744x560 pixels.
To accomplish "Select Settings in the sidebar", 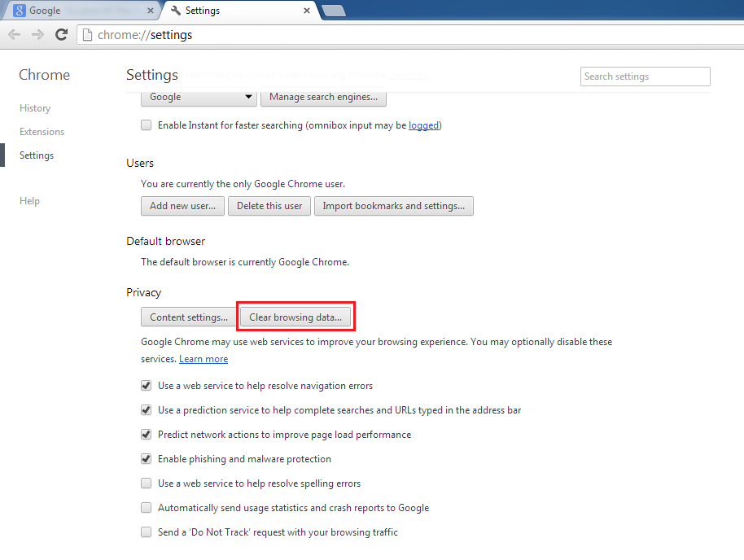I will click(37, 155).
